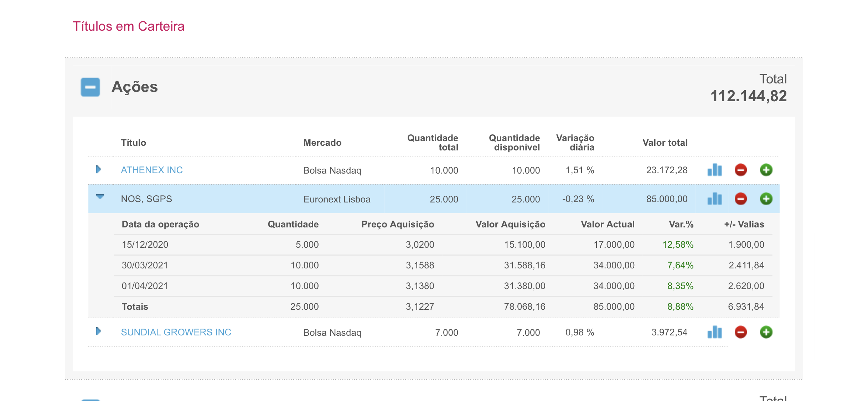This screenshot has width=868, height=401.
Task: Open chart icon for ATHENEX INC
Action: point(714,170)
